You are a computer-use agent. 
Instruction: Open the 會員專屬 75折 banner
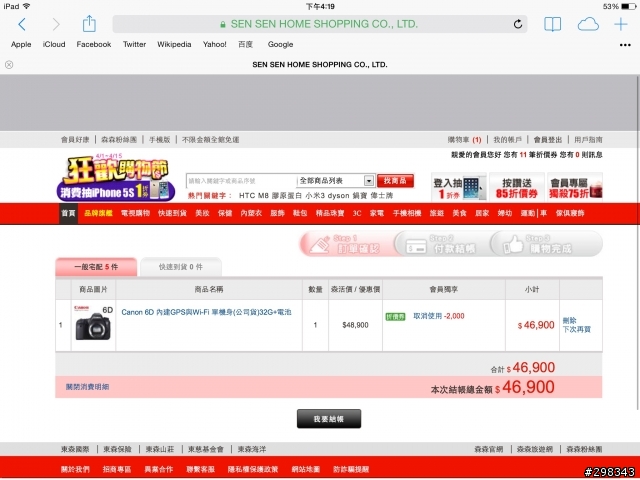click(x=575, y=187)
